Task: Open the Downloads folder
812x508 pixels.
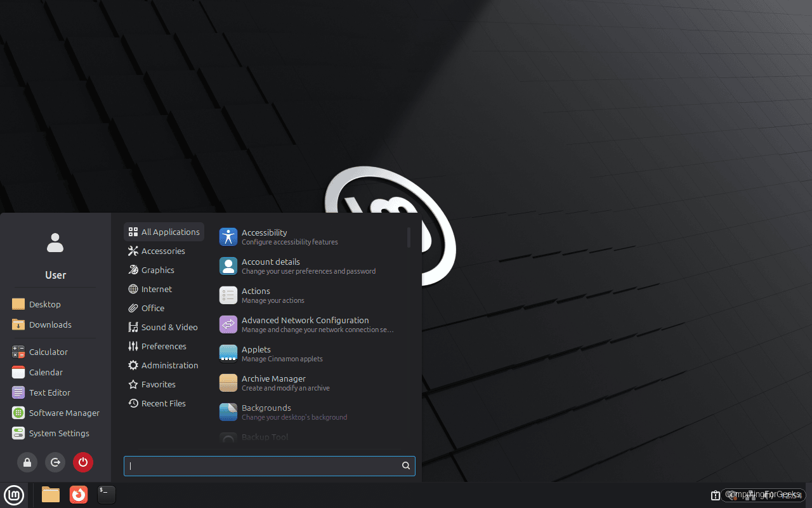Action: coord(48,324)
